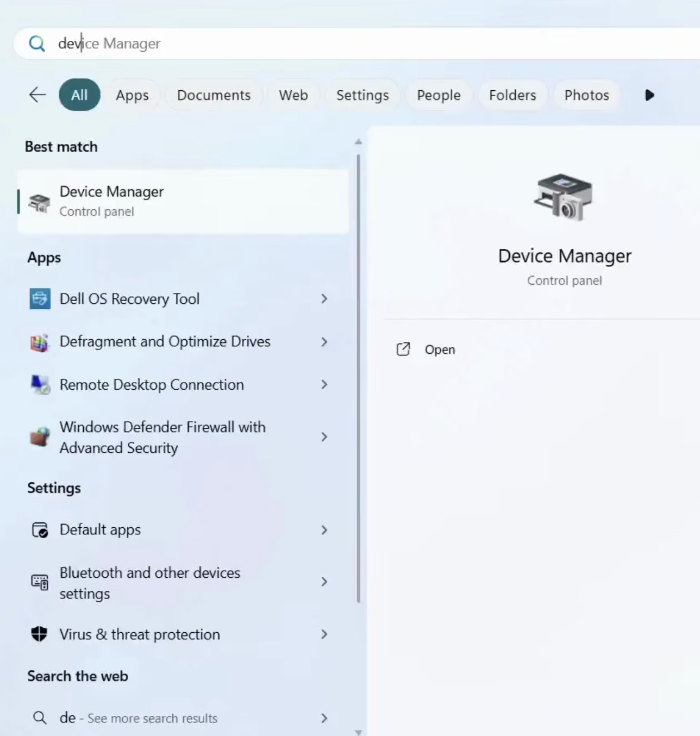Screen dimensions: 700x736
Task: Click Device Manager icon in best match
Action: coord(39,202)
